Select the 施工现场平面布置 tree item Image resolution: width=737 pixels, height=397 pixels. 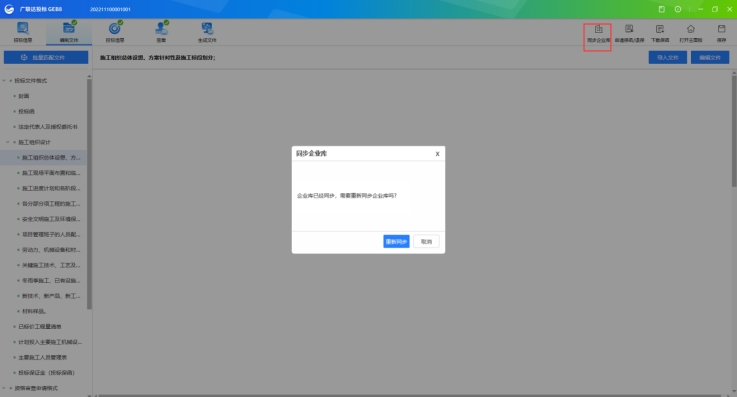[51, 173]
